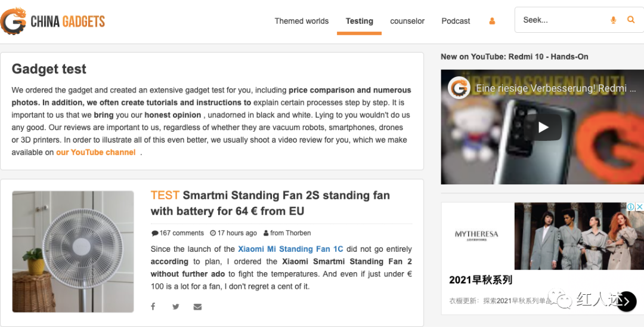Click the China Gadgets site name text

point(68,21)
